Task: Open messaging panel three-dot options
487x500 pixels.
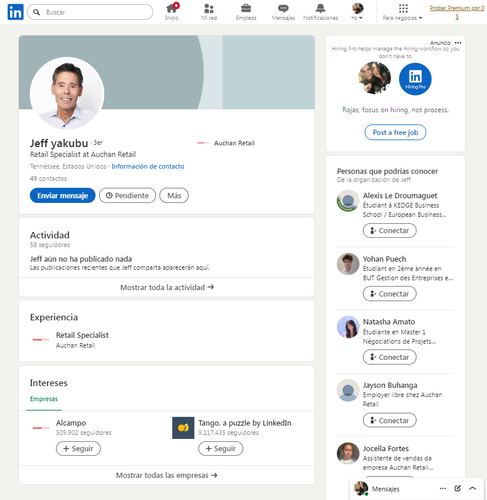Action: click(443, 489)
